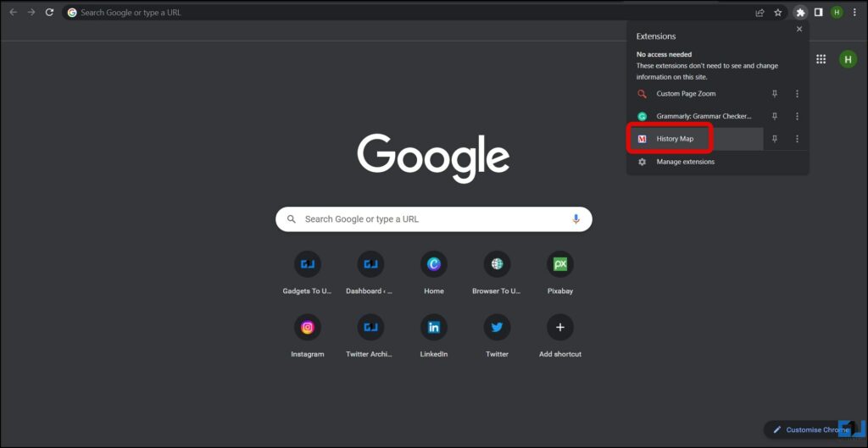Open the LinkedIn shortcut
The width and height of the screenshot is (868, 448).
point(433,335)
